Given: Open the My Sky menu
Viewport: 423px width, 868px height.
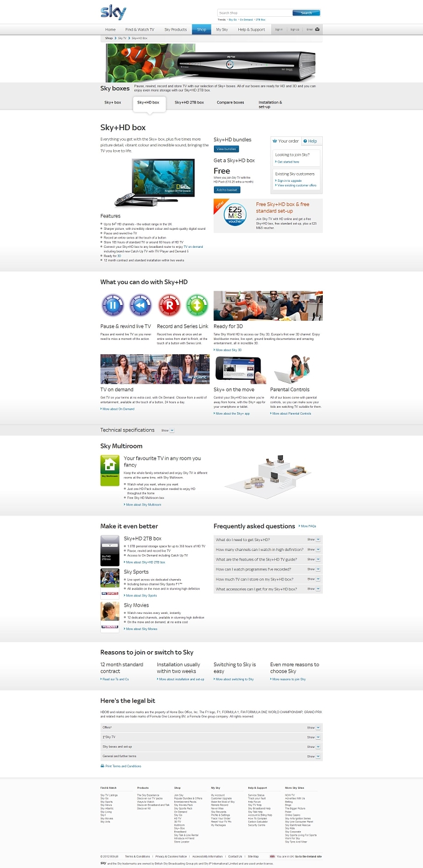Looking at the screenshot, I should click(x=222, y=29).
